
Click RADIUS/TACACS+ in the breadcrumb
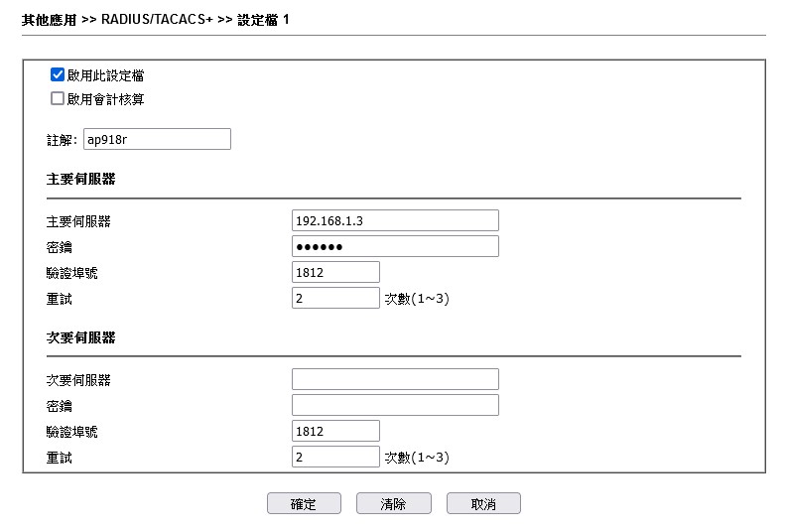point(157,20)
